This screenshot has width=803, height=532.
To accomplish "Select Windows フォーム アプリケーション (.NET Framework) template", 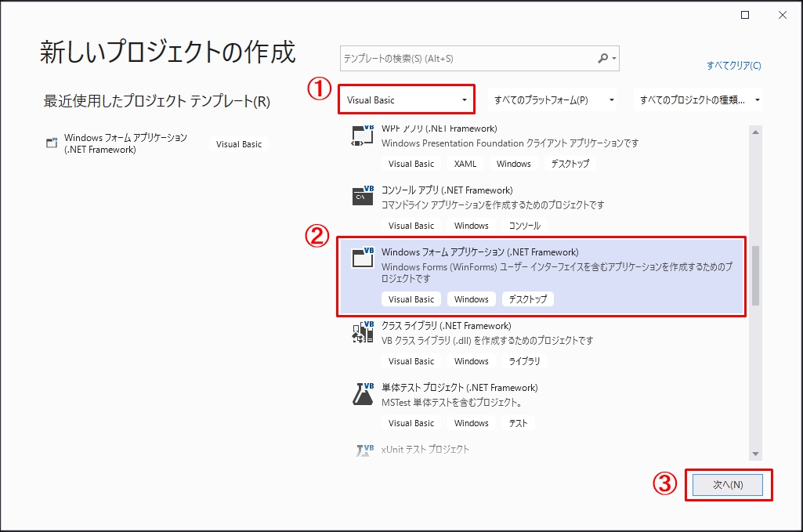I will 541,276.
